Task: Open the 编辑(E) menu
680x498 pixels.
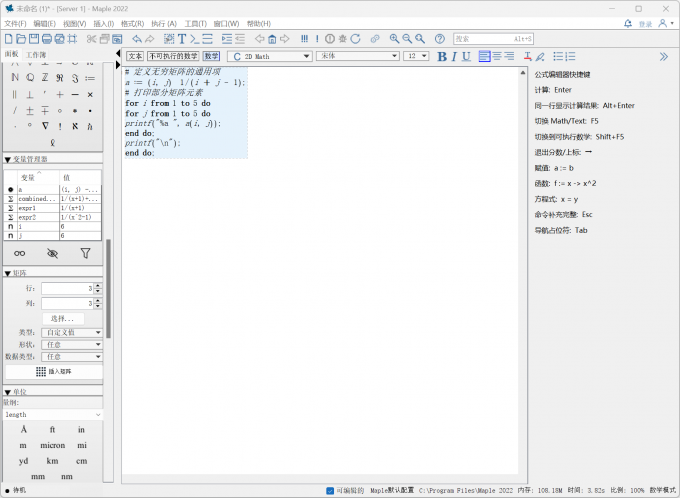Action: [x=44, y=23]
